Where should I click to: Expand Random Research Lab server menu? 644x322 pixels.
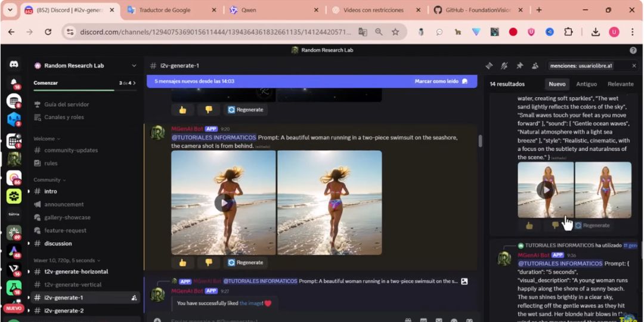coord(134,66)
